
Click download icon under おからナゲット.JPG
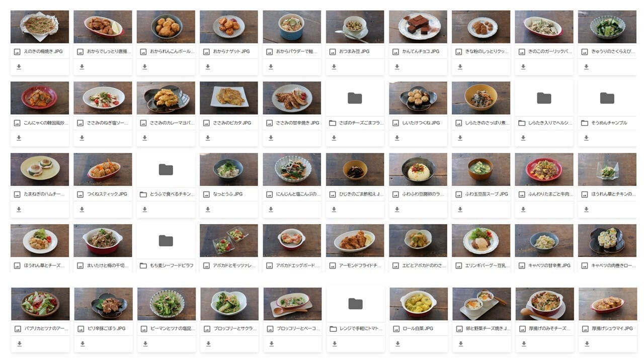click(x=208, y=67)
